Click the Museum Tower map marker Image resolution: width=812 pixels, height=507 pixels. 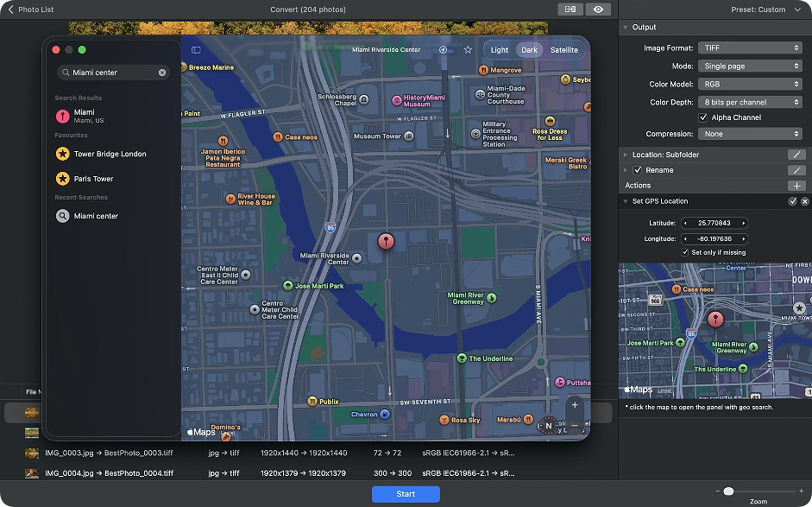pos(409,136)
